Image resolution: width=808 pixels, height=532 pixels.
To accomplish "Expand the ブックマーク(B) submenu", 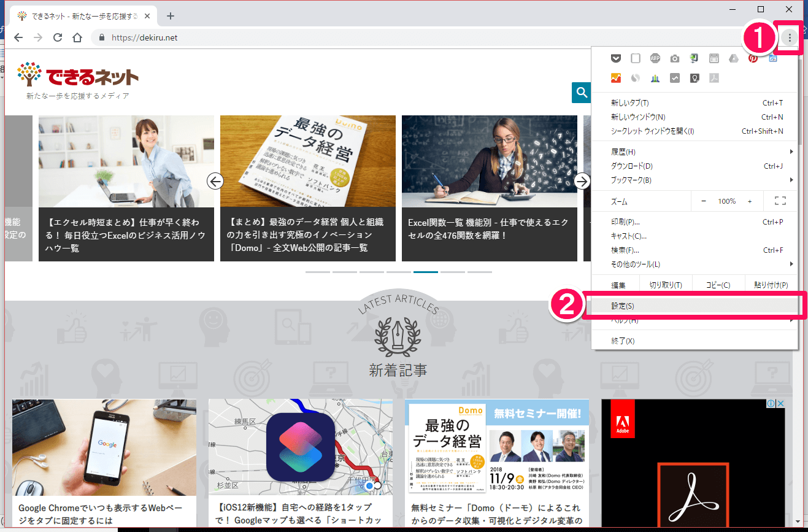I will click(694, 180).
